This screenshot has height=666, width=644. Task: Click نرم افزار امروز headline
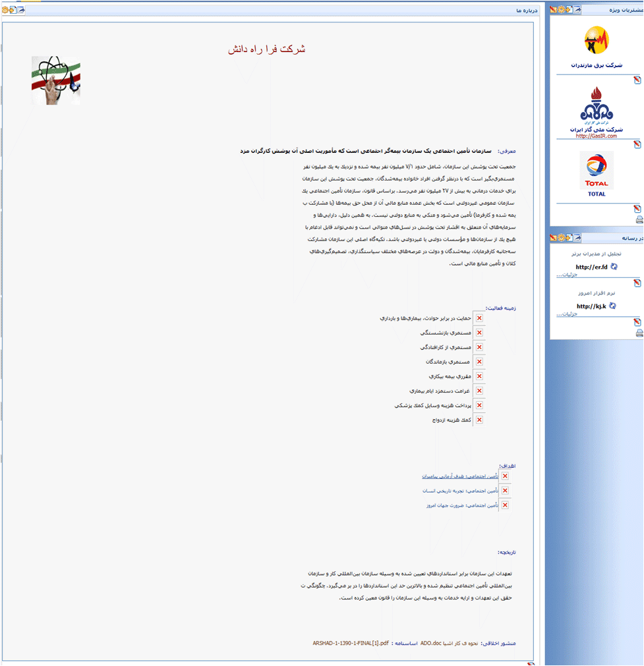click(x=597, y=293)
